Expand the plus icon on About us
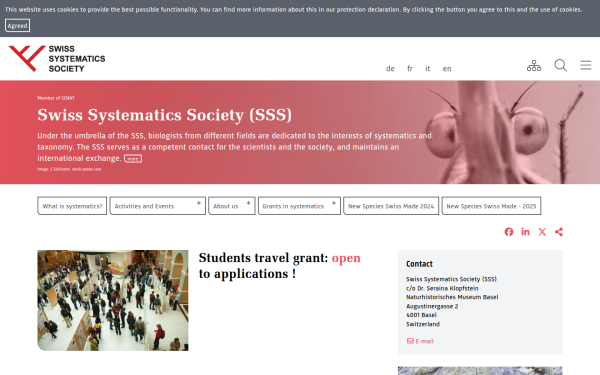Screen dimensions: 600x375 (248, 203)
